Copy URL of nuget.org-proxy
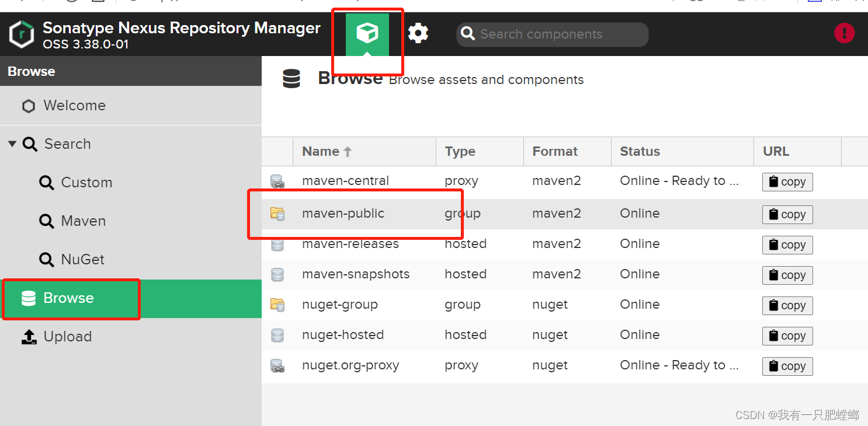 [x=787, y=366]
